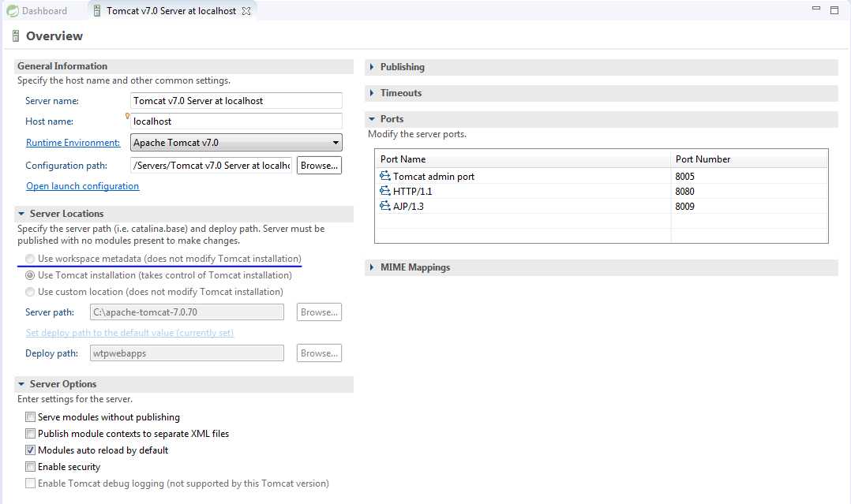Image resolution: width=851 pixels, height=504 pixels.
Task: Select the Tomcat v7.0 Server at localhost tab
Action: click(171, 11)
